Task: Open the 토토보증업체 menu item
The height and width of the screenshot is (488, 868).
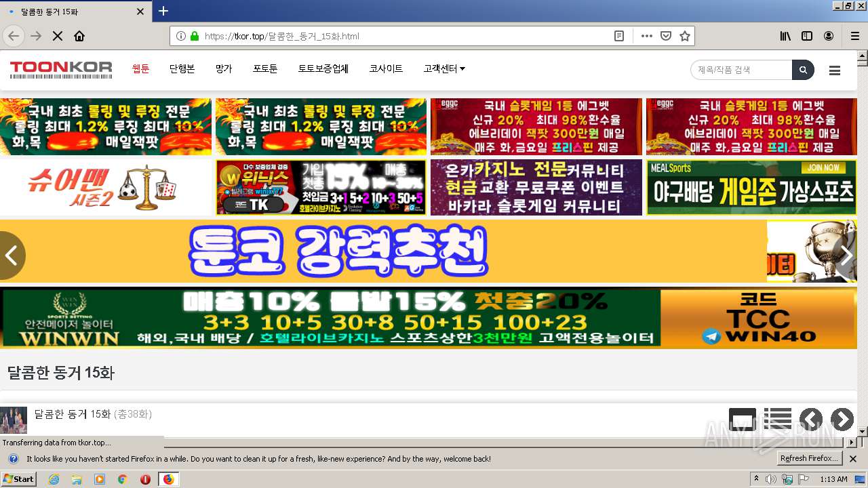Action: coord(323,68)
